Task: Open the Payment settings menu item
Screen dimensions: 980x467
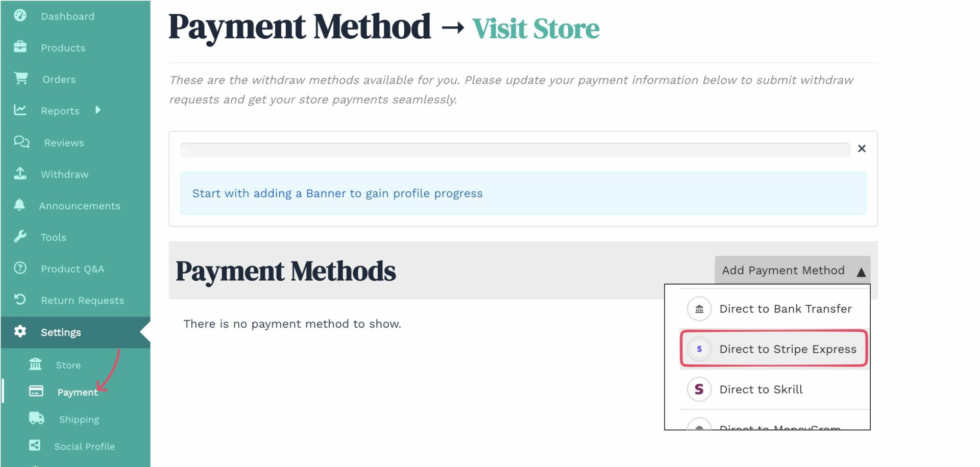Action: tap(78, 392)
